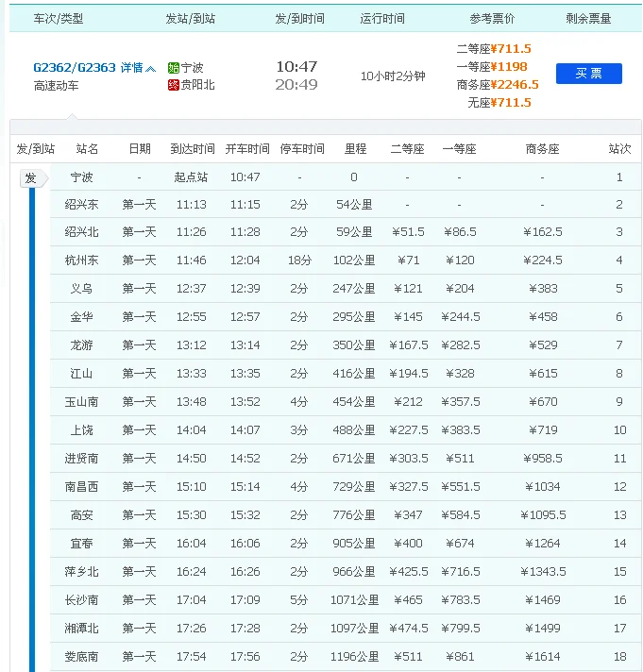Open the G2362/G2363 train number link
The width and height of the screenshot is (643, 672).
[x=75, y=68]
